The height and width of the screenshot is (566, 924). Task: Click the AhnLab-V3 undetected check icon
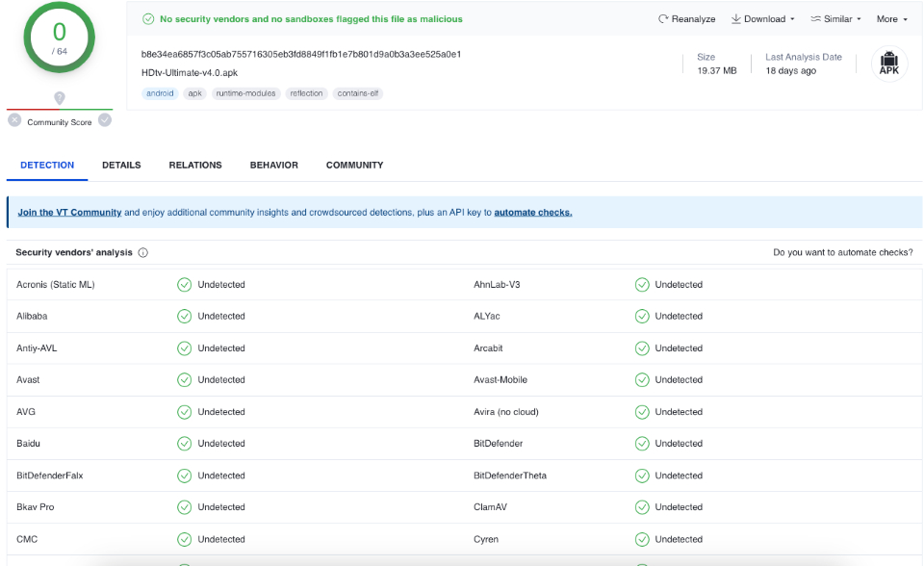coord(642,285)
